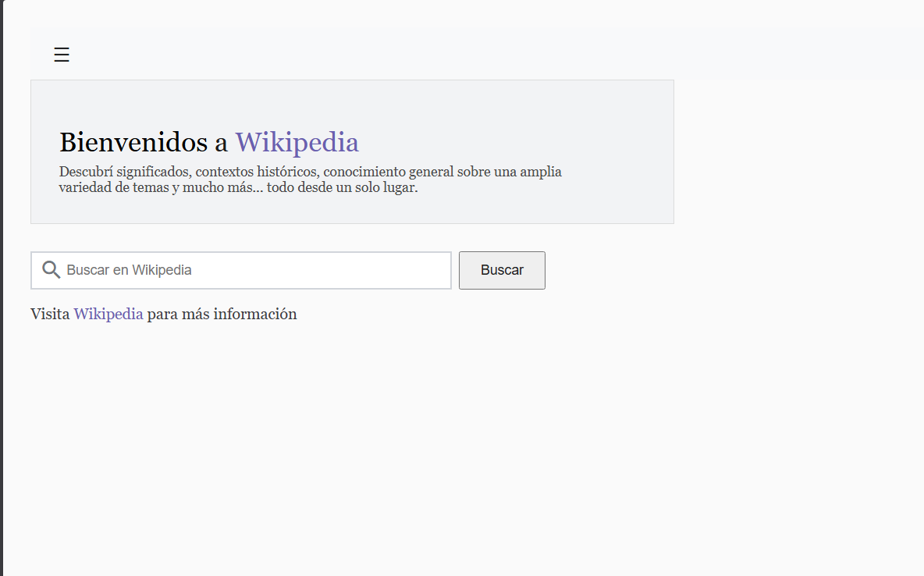The width and height of the screenshot is (924, 576).
Task: Open the hamburger menu
Action: click(x=62, y=55)
